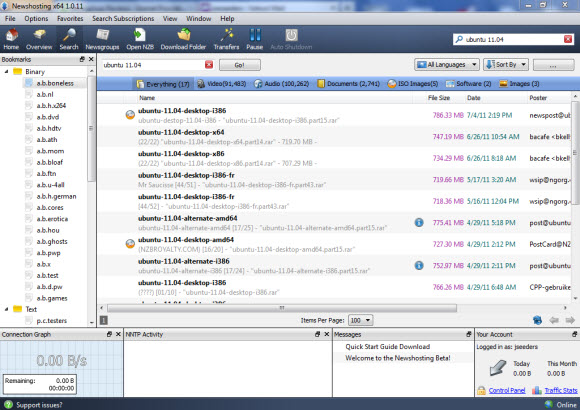Image resolution: width=580 pixels, height=410 pixels.
Task: Select the a.b.boneless bookmark
Action: [x=55, y=83]
